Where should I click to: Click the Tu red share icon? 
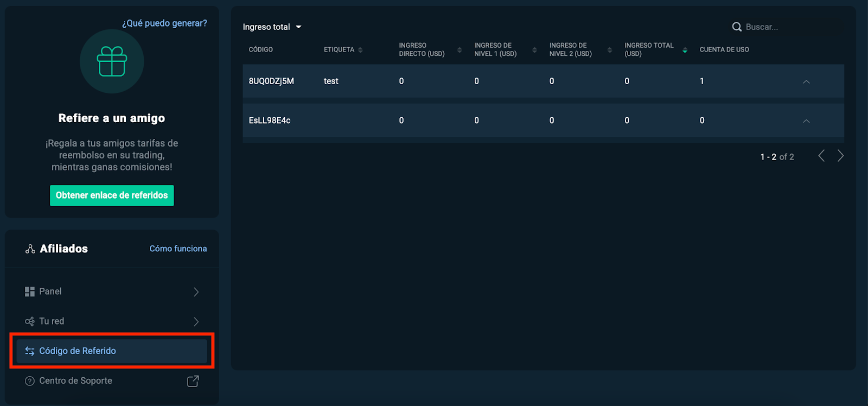(30, 321)
